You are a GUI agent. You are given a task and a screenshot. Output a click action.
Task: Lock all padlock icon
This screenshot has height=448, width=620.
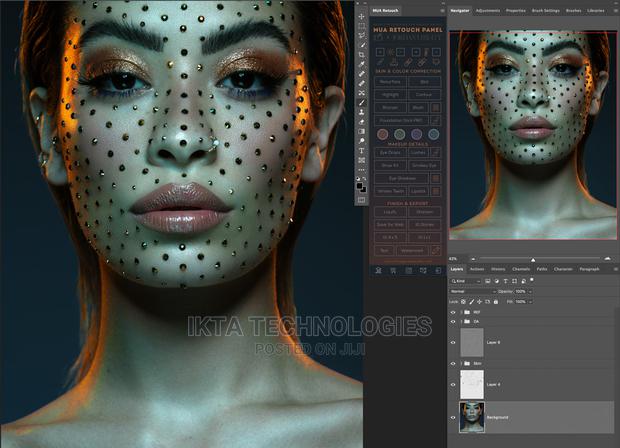(496, 302)
